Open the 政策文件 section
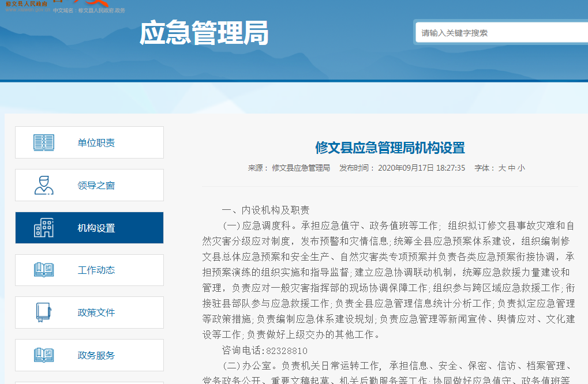Image resolution: width=588 pixels, height=384 pixels. pos(96,313)
